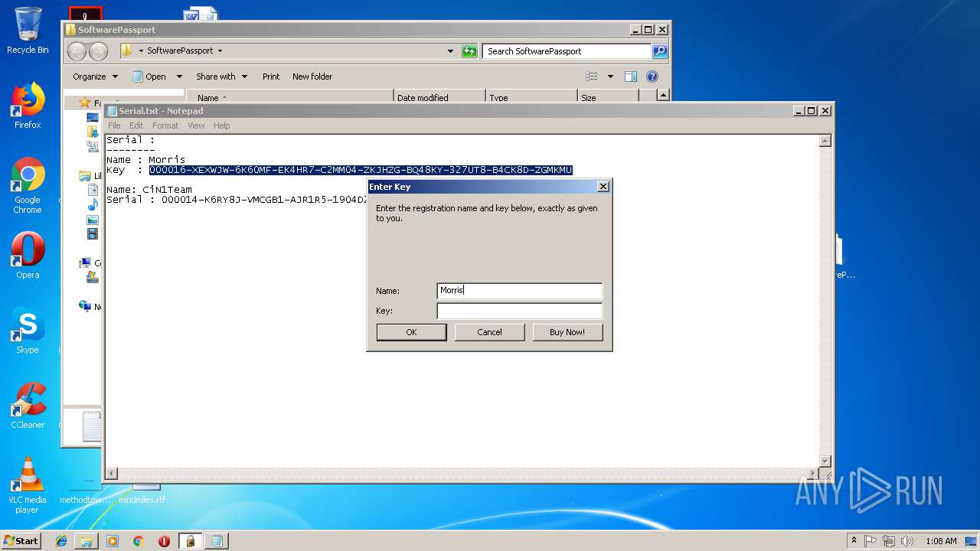Click the clock showing 1:08 AM
Screen dimensions: 980x551
pyautogui.click(x=941, y=541)
